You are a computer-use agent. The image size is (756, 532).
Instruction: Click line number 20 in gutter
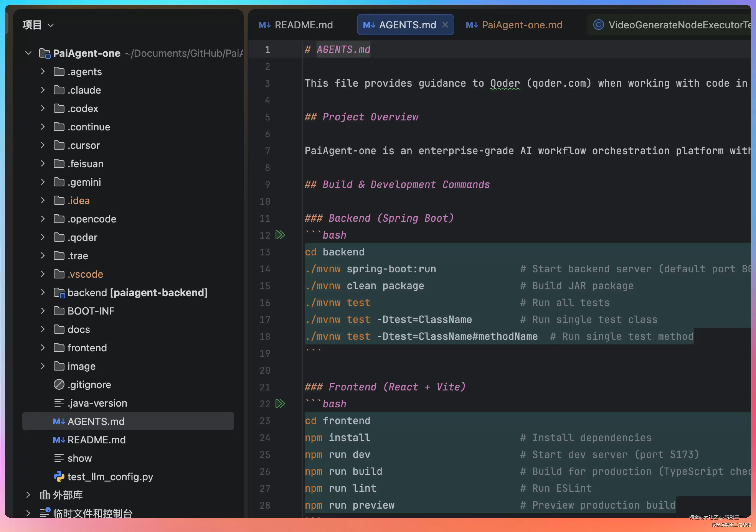pos(265,370)
